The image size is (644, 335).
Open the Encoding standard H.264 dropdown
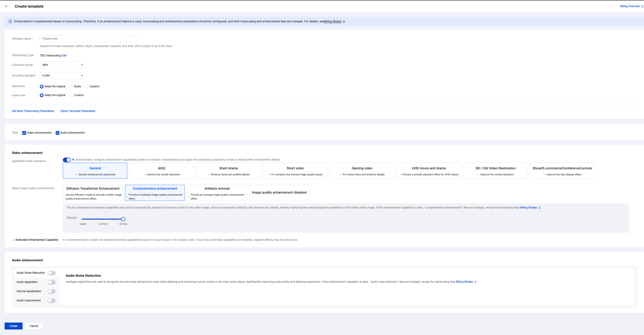(x=63, y=76)
